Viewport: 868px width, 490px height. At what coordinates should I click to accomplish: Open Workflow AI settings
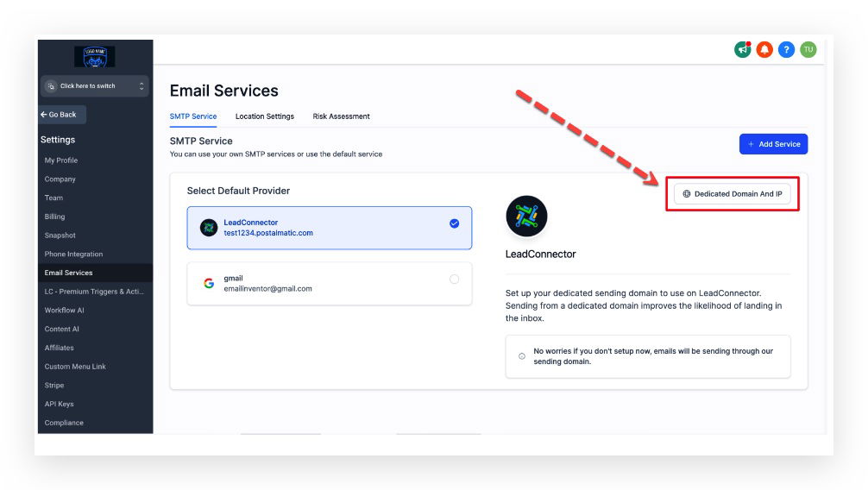64,311
